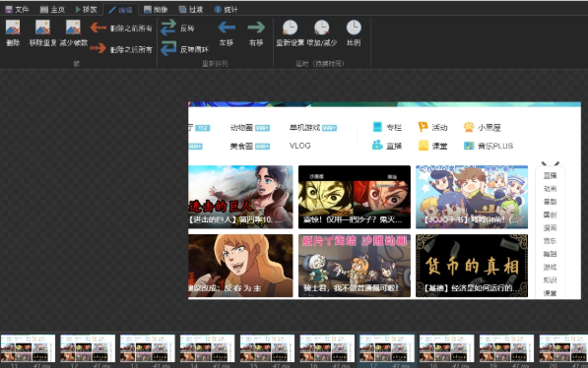The image size is (588, 368).
Task: Apply the 反转循环 yoyo effect
Action: 184,49
